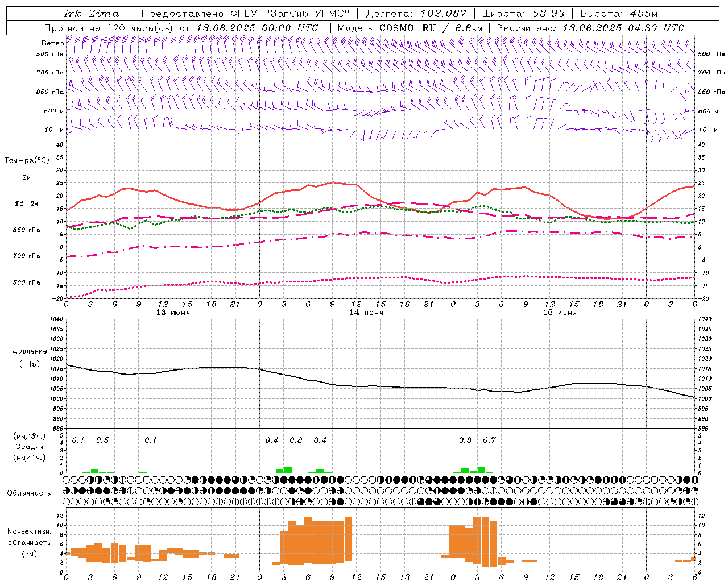728x582 pixels.
Task: Click the forecast start "13.06.2025 00:00 UTC"
Action: pyautogui.click(x=257, y=28)
